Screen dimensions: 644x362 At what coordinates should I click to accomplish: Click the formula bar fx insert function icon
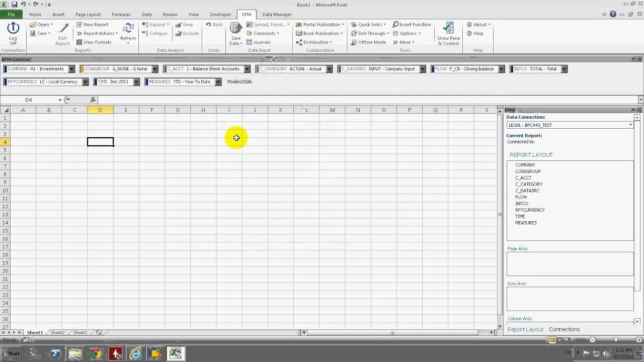[x=93, y=100]
